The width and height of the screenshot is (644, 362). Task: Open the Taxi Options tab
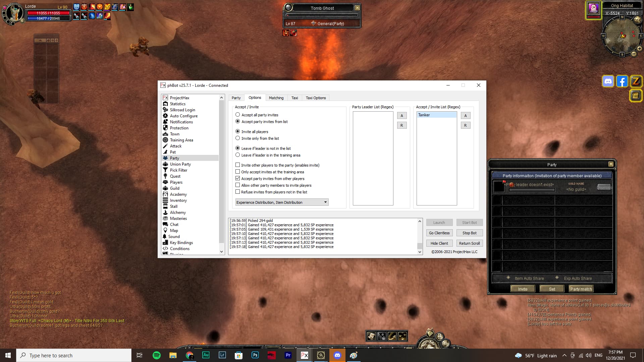point(316,98)
